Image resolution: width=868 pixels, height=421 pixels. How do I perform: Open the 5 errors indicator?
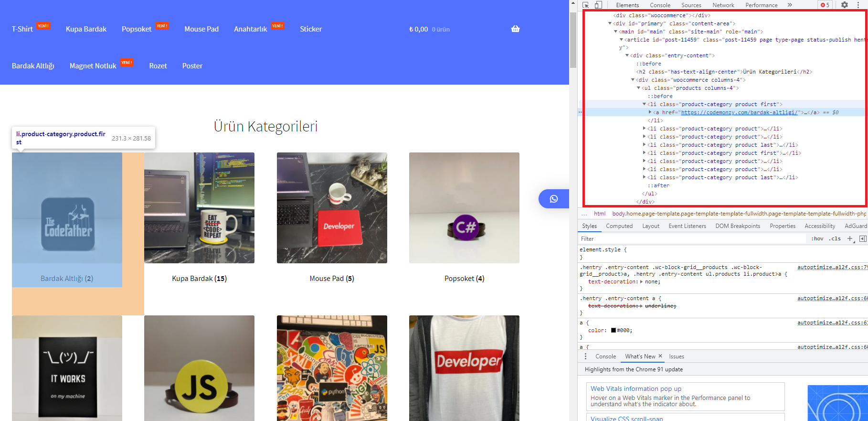tap(825, 5)
